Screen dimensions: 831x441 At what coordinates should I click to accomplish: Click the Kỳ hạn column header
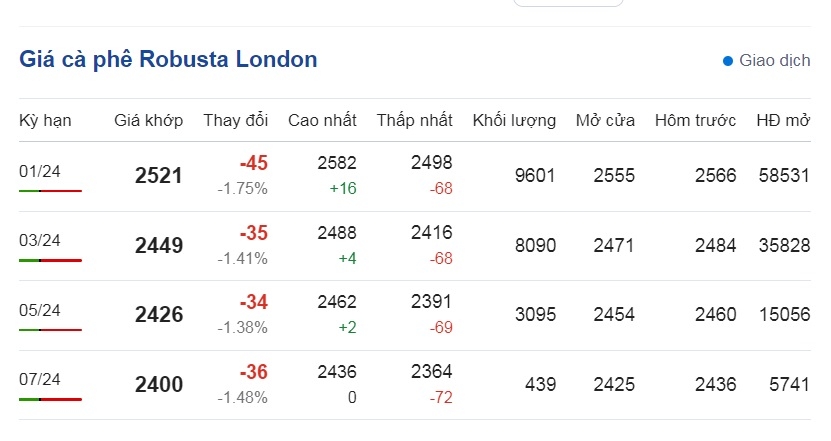[45, 120]
